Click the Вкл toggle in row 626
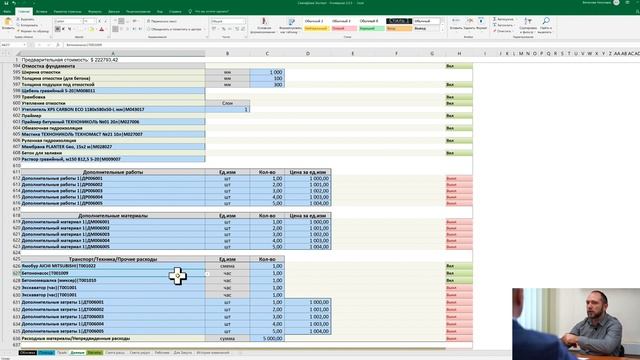 459,266
